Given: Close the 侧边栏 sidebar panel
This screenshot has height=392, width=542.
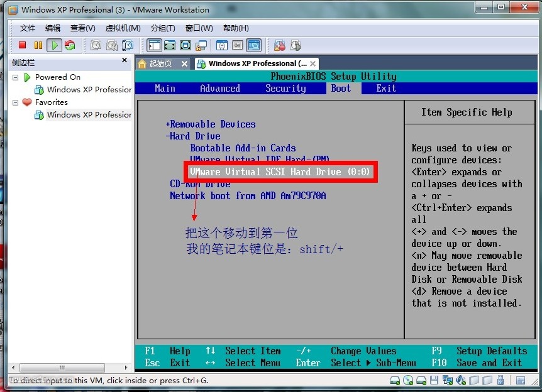Looking at the screenshot, I should (124, 61).
